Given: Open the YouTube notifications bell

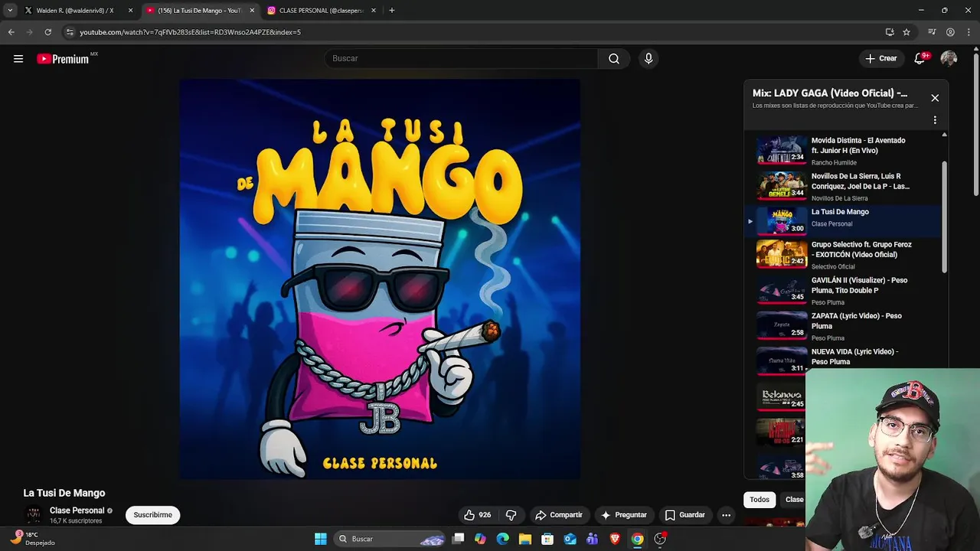Looking at the screenshot, I should (x=920, y=58).
